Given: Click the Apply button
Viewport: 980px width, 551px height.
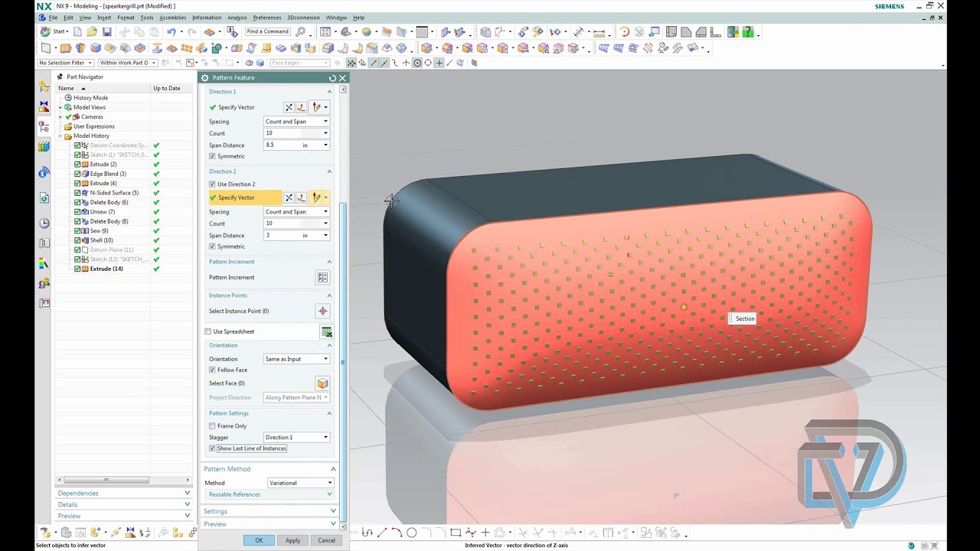Looking at the screenshot, I should 292,540.
